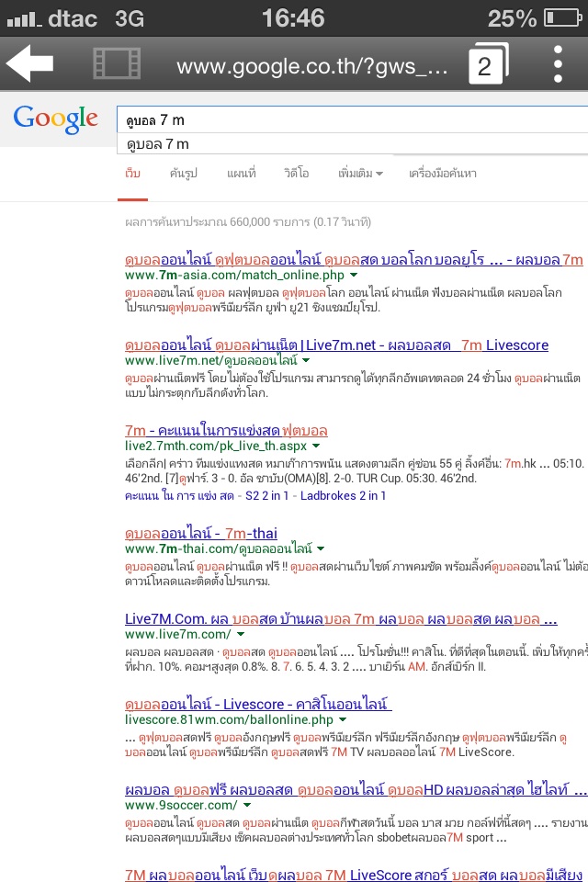Open the Live7M.Com ผลบอลสด result link
Viewport: 588px width, 882px height.
pos(341,618)
